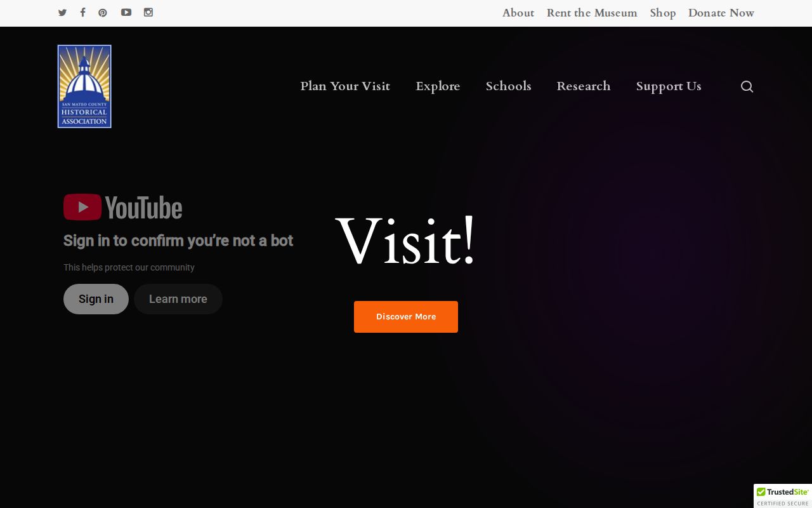Click the Learn more button
This screenshot has width=812, height=508.
click(x=178, y=299)
